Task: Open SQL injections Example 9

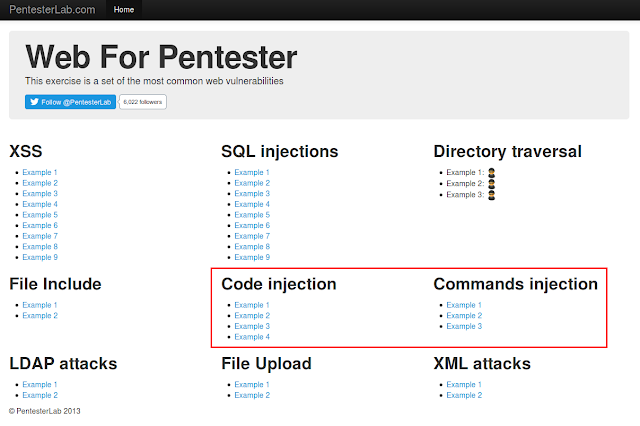Action: coord(252,257)
